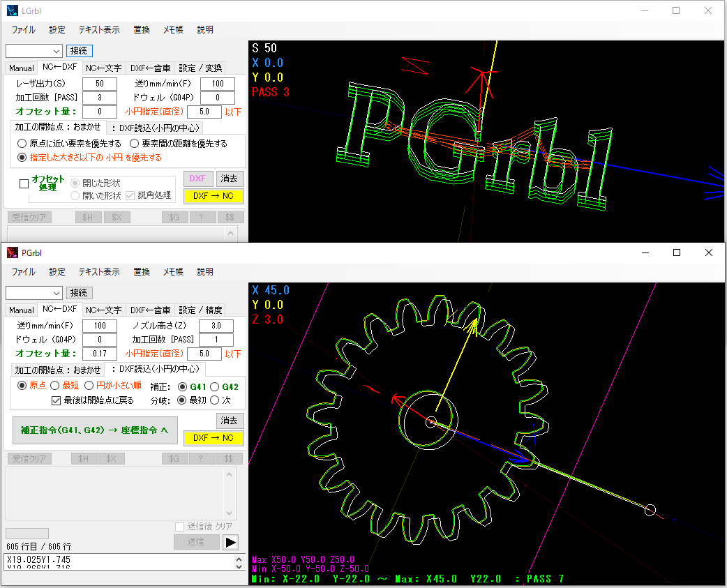Select 円が小さい順 radio in PGrbl
This screenshot has width=727, height=588.
pyautogui.click(x=89, y=386)
